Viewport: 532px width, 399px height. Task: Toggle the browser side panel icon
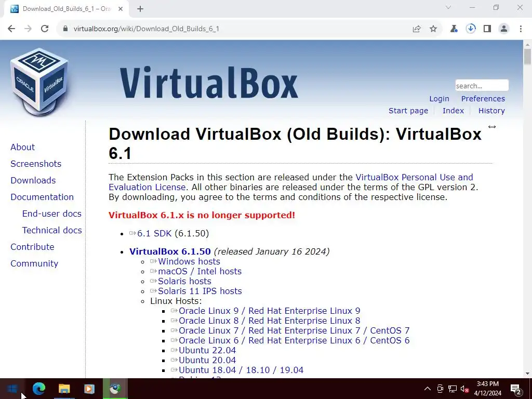(x=487, y=29)
